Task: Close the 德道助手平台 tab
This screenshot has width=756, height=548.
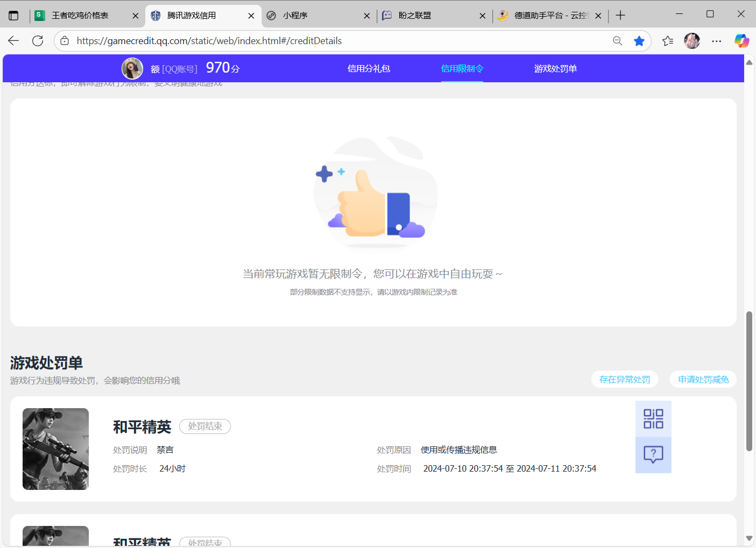Action: pos(598,16)
